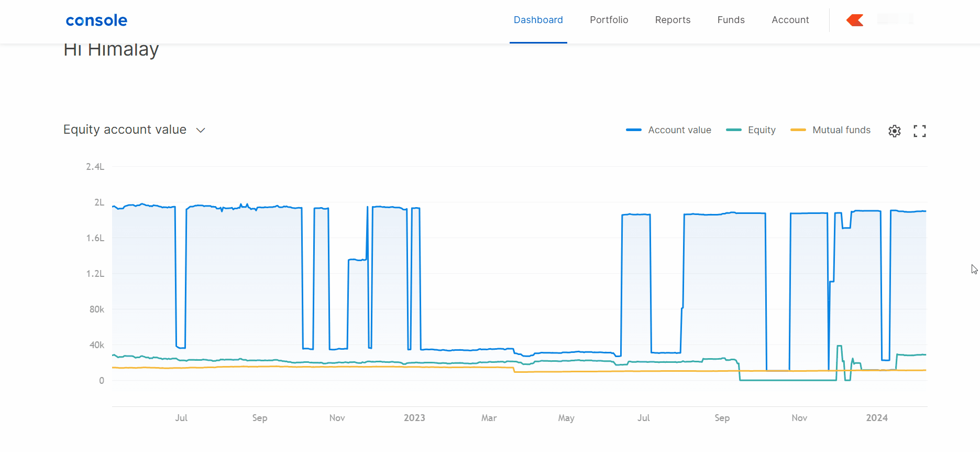Image resolution: width=980 pixels, height=452 pixels.
Task: Toggle the Mutual funds legend series
Action: (830, 130)
